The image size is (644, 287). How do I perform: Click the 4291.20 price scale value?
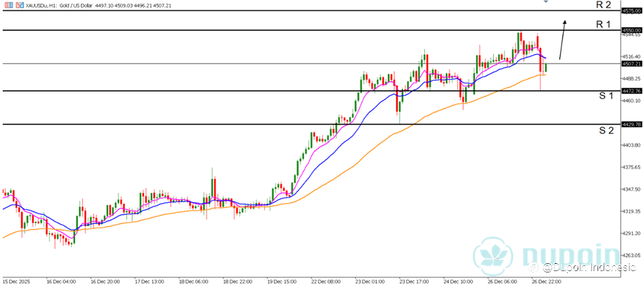tap(632, 233)
